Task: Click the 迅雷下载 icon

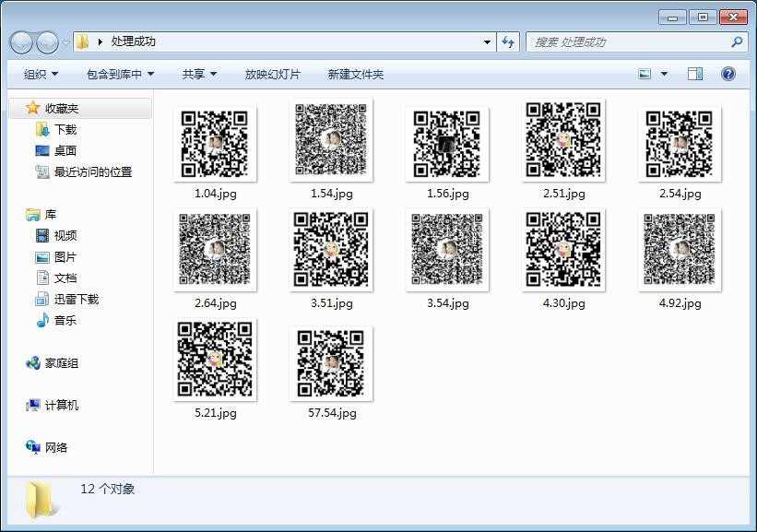Action: coord(42,300)
